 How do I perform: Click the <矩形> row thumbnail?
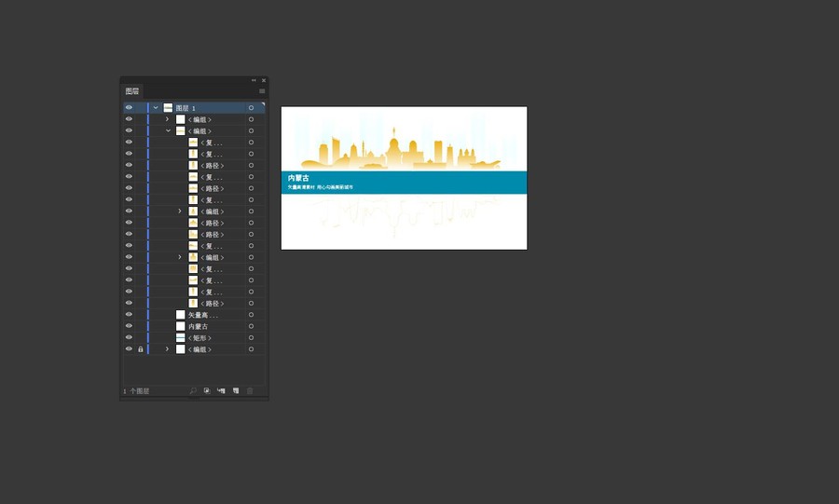point(180,338)
